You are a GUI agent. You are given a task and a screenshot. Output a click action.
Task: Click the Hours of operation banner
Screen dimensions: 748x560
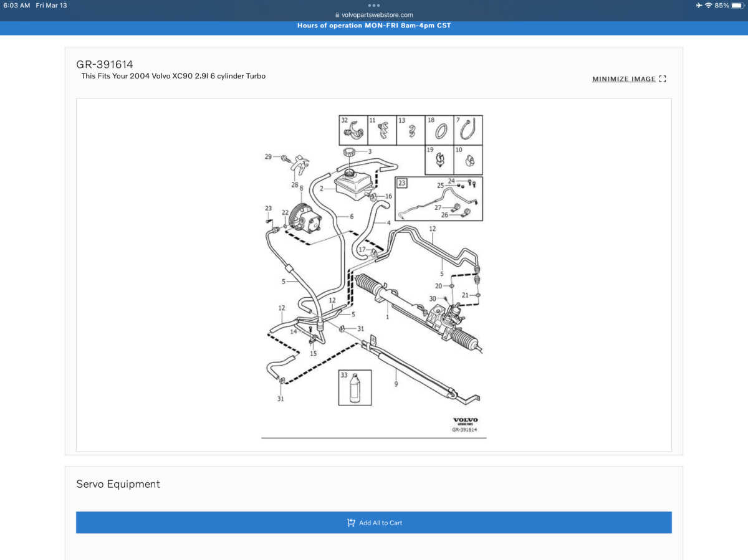(x=374, y=26)
